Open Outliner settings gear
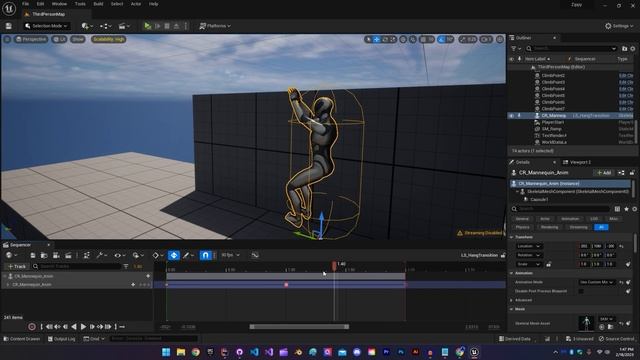Viewport: 640px width, 360px height. coord(633,49)
